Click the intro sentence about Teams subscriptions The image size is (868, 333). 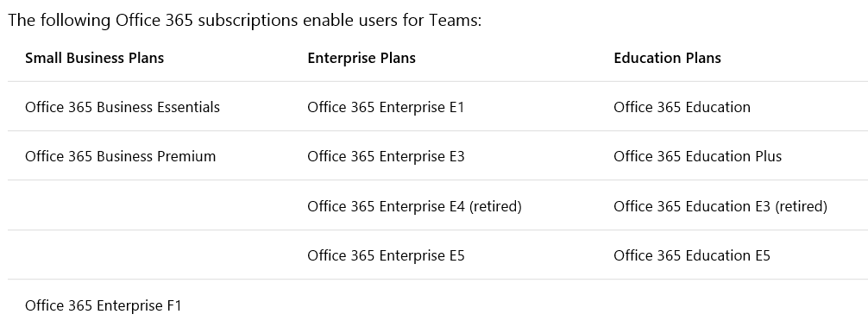tap(245, 21)
